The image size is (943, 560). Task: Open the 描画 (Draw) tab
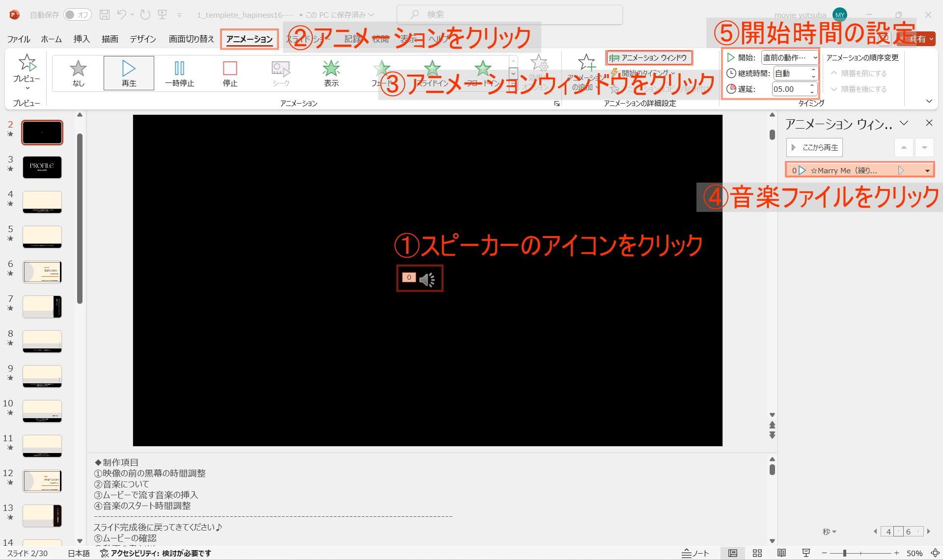(x=110, y=39)
